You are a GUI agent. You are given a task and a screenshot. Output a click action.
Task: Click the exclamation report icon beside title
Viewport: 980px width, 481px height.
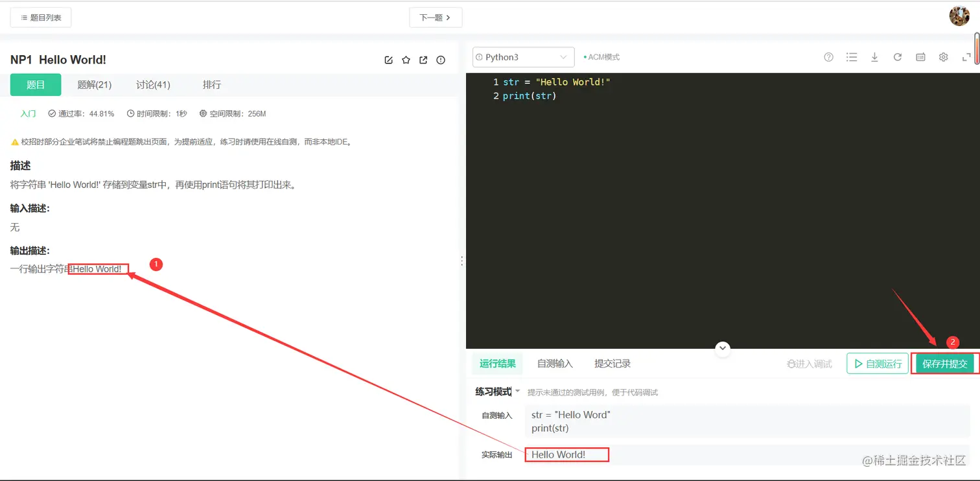coord(441,60)
